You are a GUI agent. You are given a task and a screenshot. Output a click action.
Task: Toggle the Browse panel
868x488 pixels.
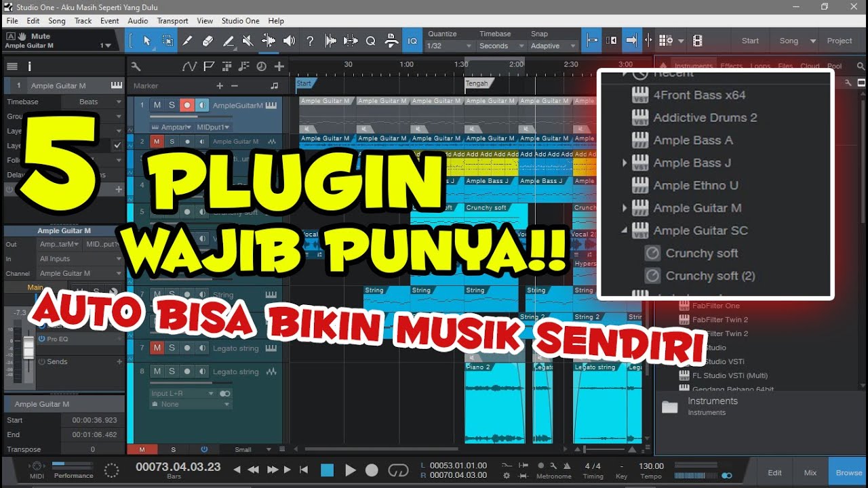(848, 472)
